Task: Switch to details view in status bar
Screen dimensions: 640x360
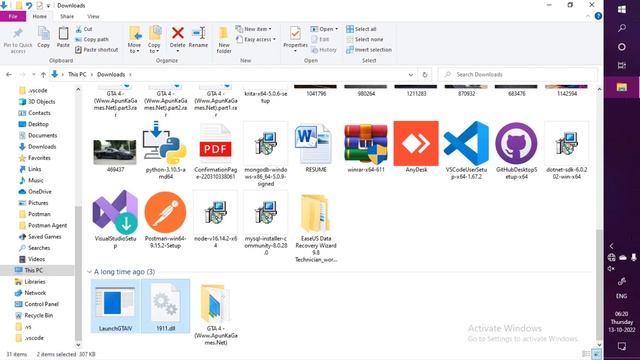Action: pyautogui.click(x=586, y=354)
